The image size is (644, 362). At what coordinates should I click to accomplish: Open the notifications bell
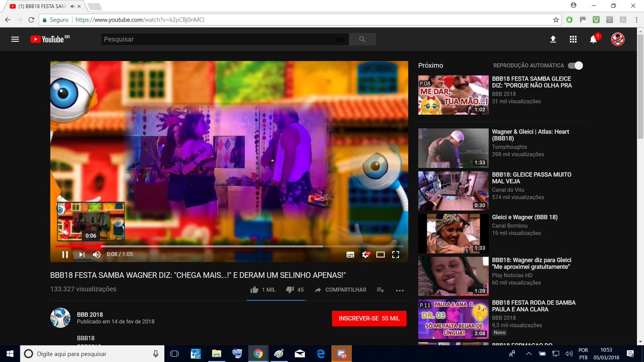pos(593,39)
